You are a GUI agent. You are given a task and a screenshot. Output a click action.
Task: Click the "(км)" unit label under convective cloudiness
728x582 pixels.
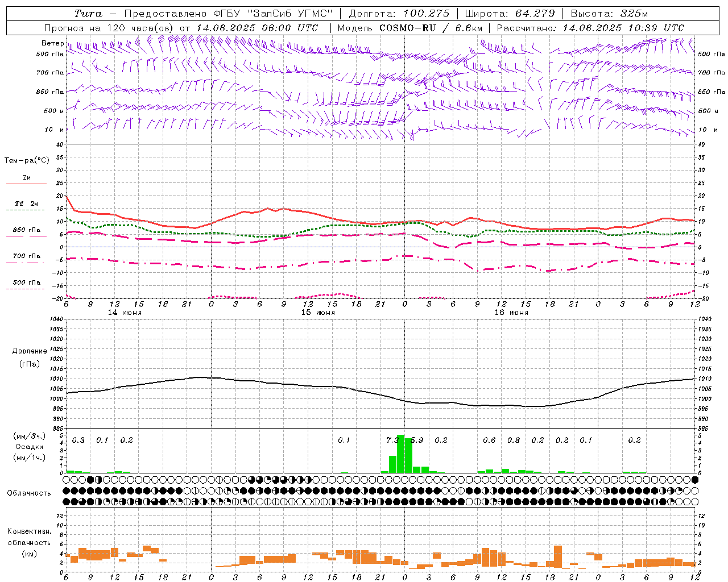(30, 554)
